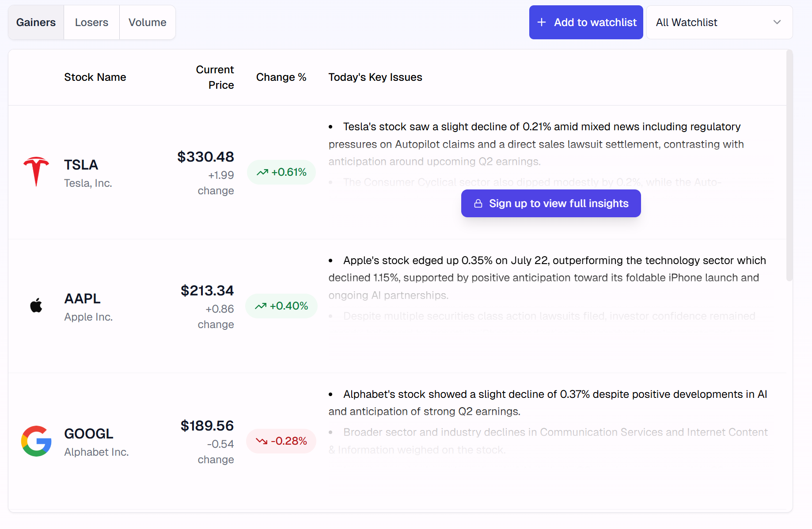Screen dimensions: 812x529
Task: Click the plus icon in Add to watchlist
Action: (x=542, y=23)
